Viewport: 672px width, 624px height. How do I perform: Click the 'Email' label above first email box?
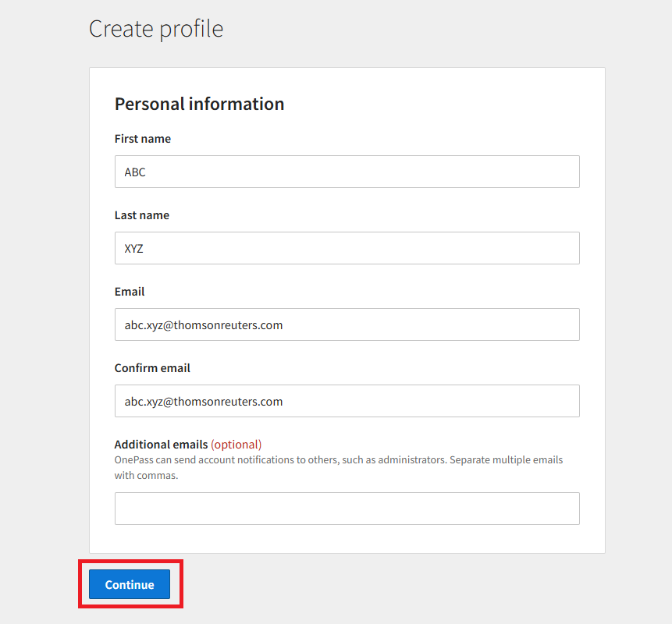[130, 292]
